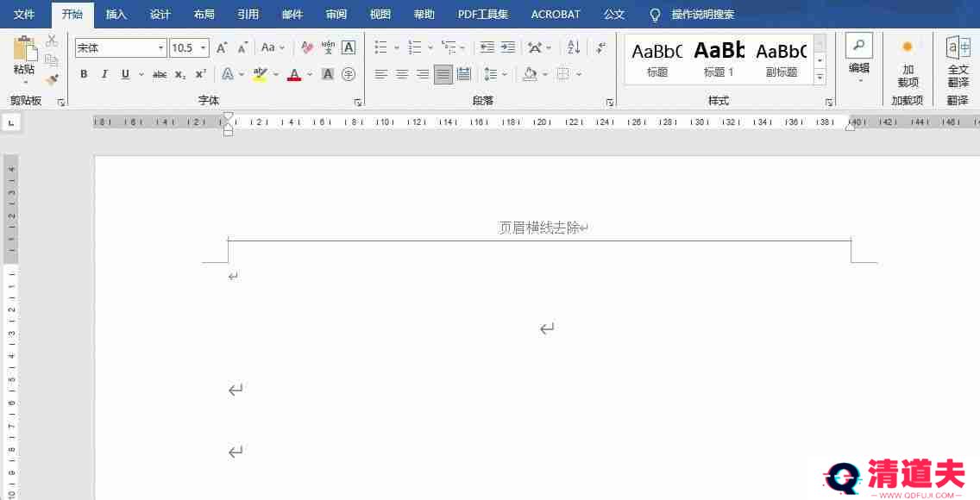Increase font size with the larger A icon
Screen dimensions: 980x500
coord(222,47)
